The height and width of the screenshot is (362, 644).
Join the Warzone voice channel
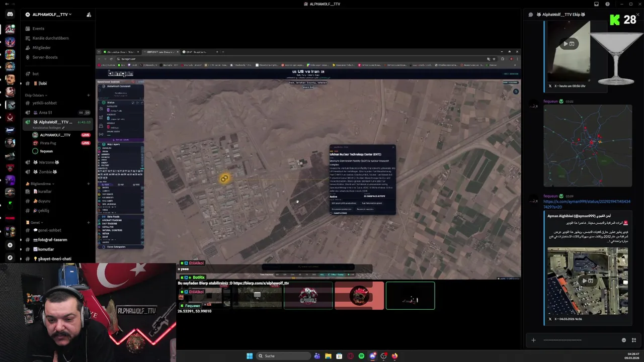[x=46, y=162]
